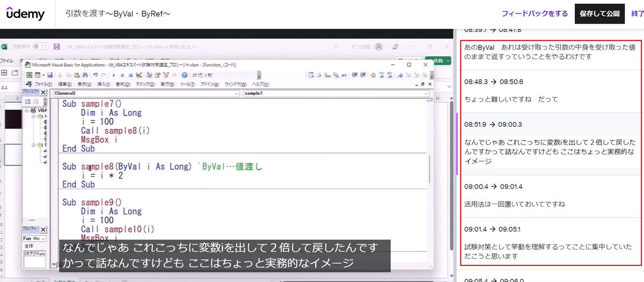Viewport: 644px width, 282px height.
Task: Click the 終了 link
Action: tap(638, 13)
